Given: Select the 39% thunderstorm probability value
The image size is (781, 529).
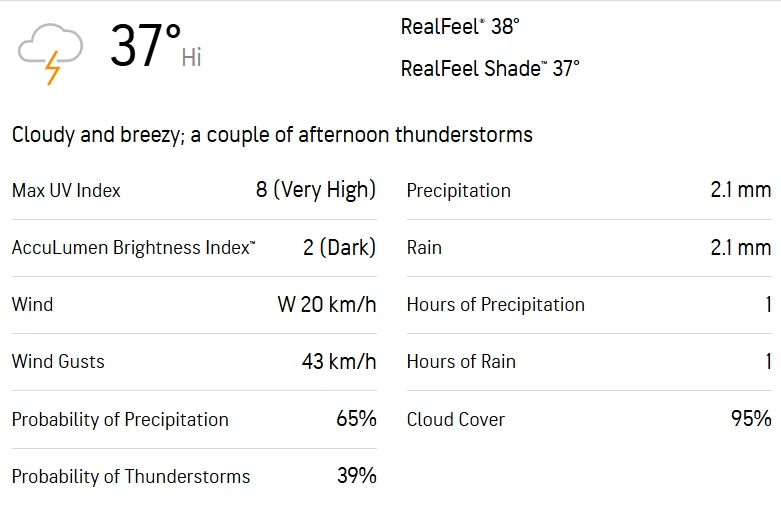Looking at the screenshot, I should 356,476.
